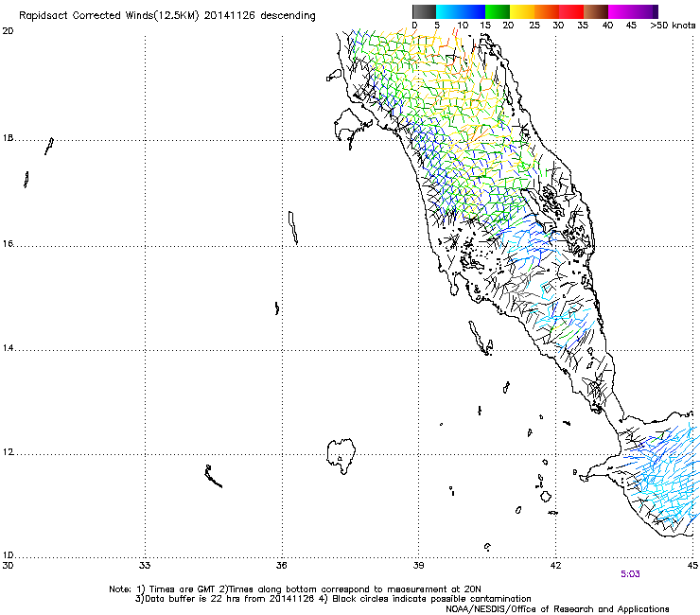This screenshot has width=700, height=615.
Task: Click the red 30-35 knots legend swatch
Action: tap(571, 11)
